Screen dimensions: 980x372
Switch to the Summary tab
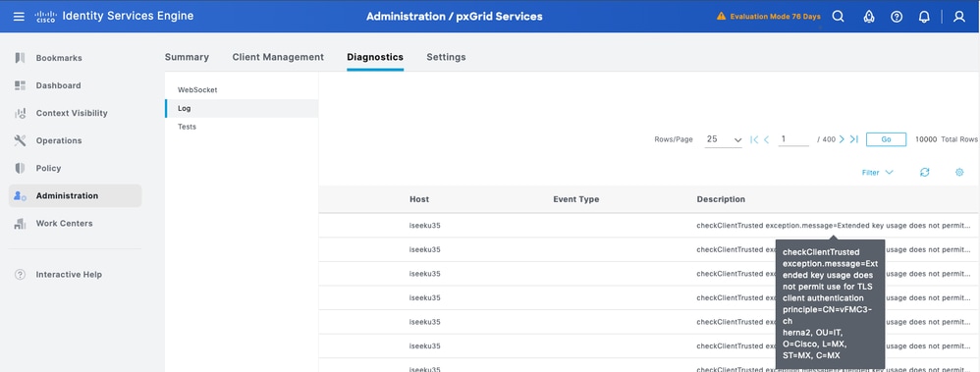pyautogui.click(x=187, y=57)
